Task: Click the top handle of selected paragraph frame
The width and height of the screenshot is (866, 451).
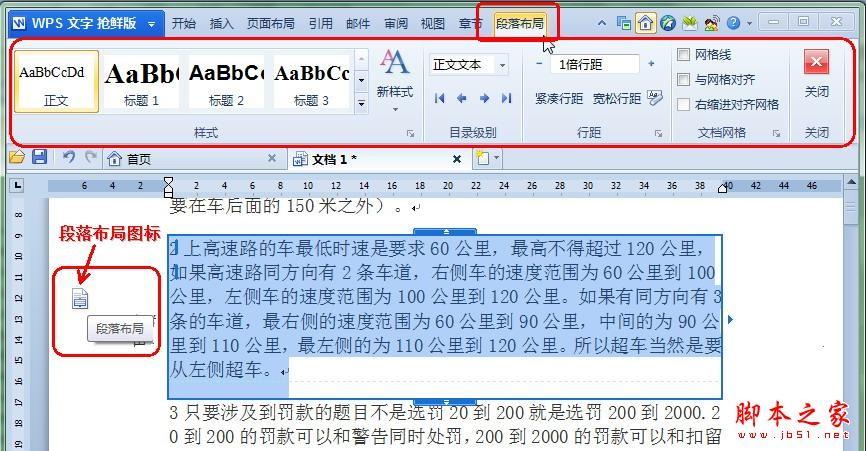Action: [x=445, y=232]
